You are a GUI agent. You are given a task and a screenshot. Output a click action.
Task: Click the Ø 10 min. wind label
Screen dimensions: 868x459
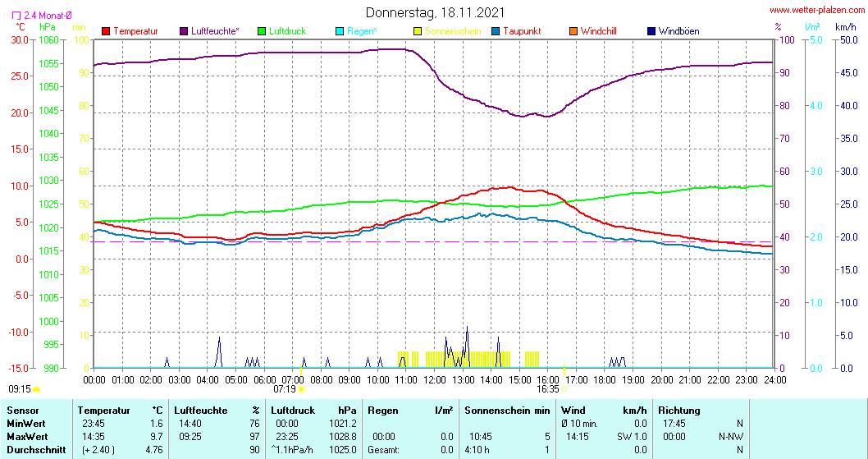pyautogui.click(x=579, y=424)
